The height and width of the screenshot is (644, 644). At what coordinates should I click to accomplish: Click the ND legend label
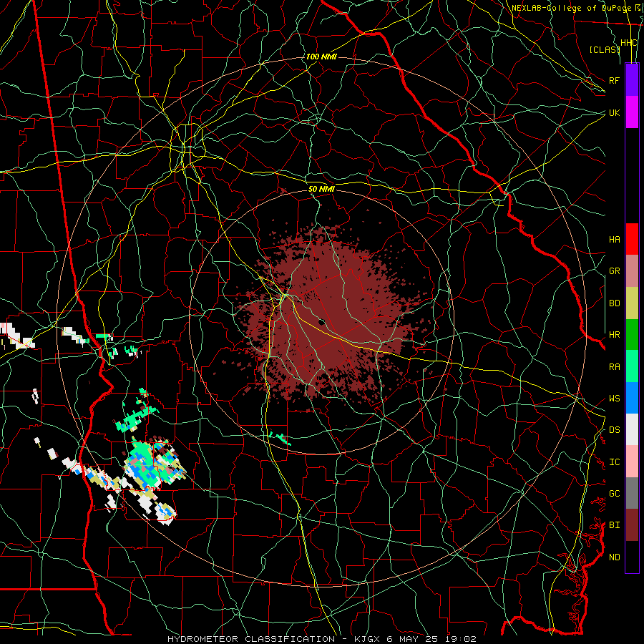pyautogui.click(x=614, y=557)
